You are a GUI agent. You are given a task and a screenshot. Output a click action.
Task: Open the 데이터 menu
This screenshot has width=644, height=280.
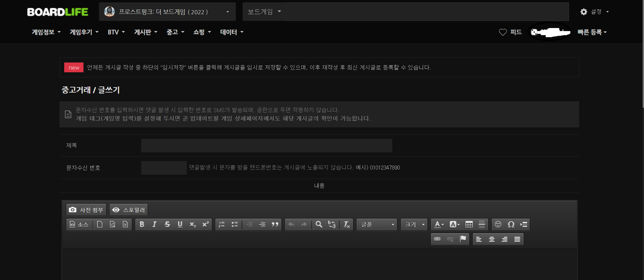click(x=232, y=32)
